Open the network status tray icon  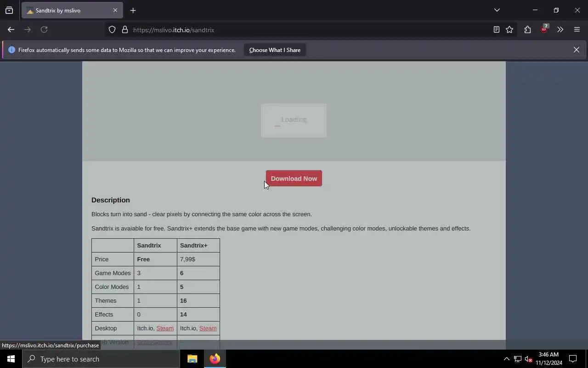518,359
